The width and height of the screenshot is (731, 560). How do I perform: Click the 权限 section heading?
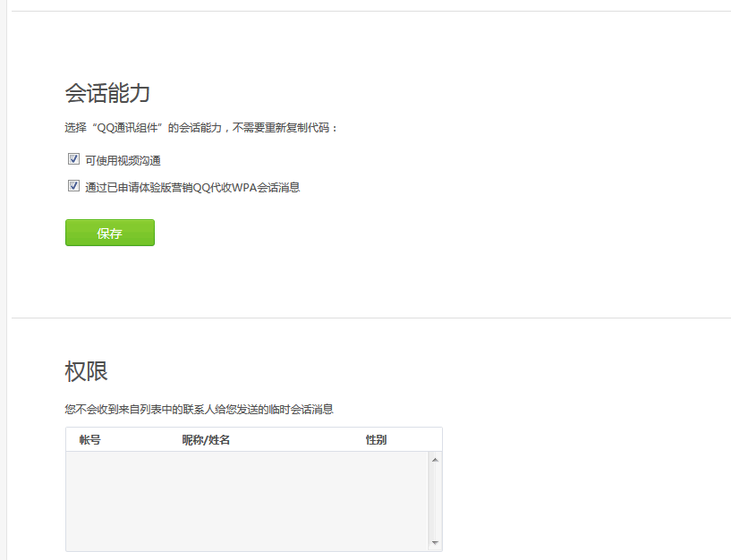click(87, 371)
